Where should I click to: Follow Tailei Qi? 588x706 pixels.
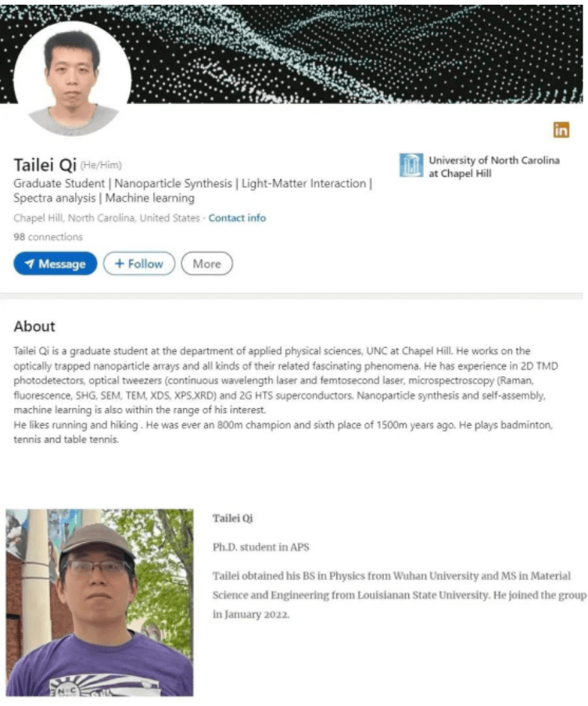coord(139,263)
